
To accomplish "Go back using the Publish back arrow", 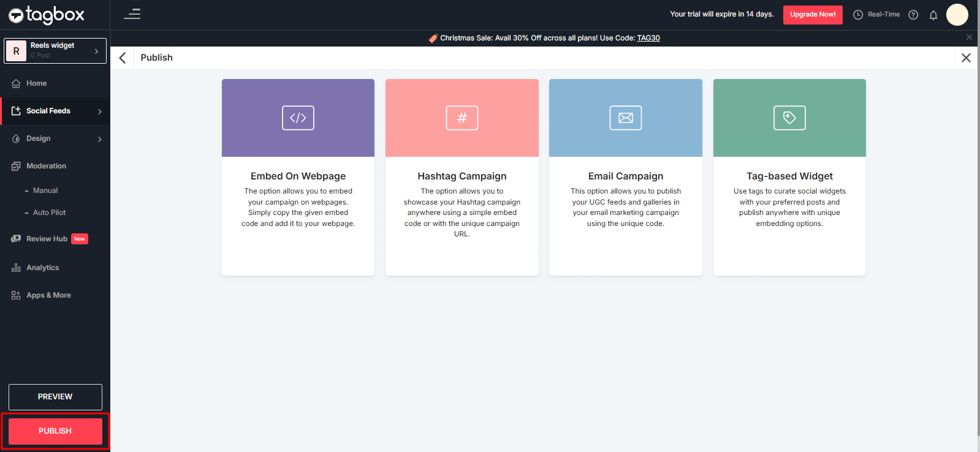I will tap(123, 58).
